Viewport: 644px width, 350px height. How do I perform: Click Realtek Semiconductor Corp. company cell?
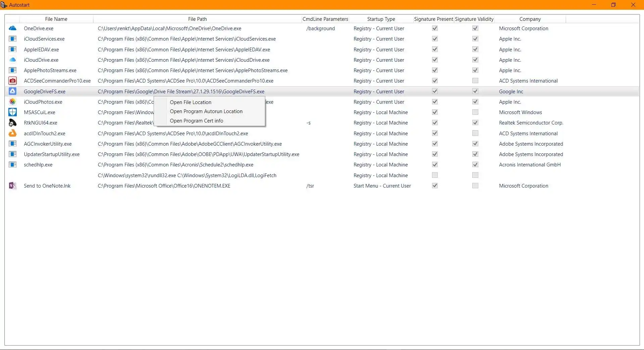(531, 123)
